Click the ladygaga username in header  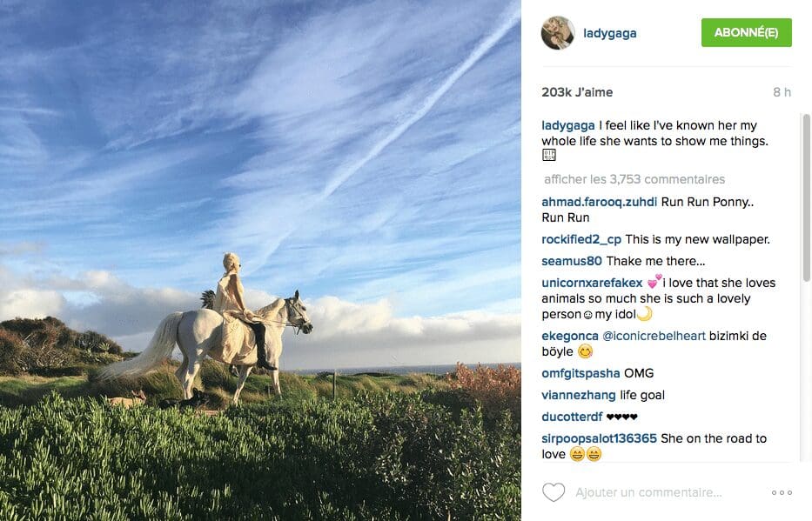(609, 33)
